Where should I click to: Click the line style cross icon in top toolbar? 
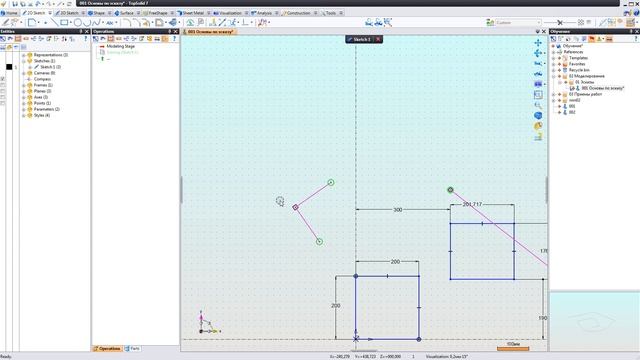point(560,22)
